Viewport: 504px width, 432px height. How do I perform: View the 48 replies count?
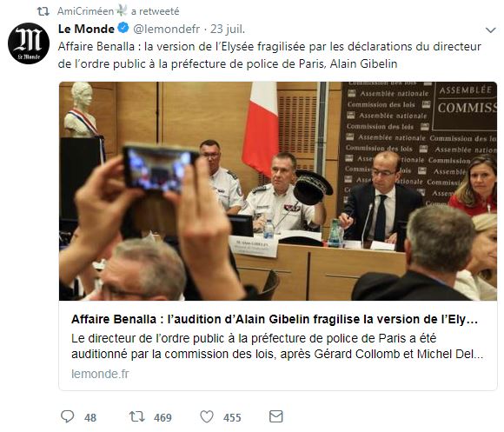pyautogui.click(x=90, y=417)
